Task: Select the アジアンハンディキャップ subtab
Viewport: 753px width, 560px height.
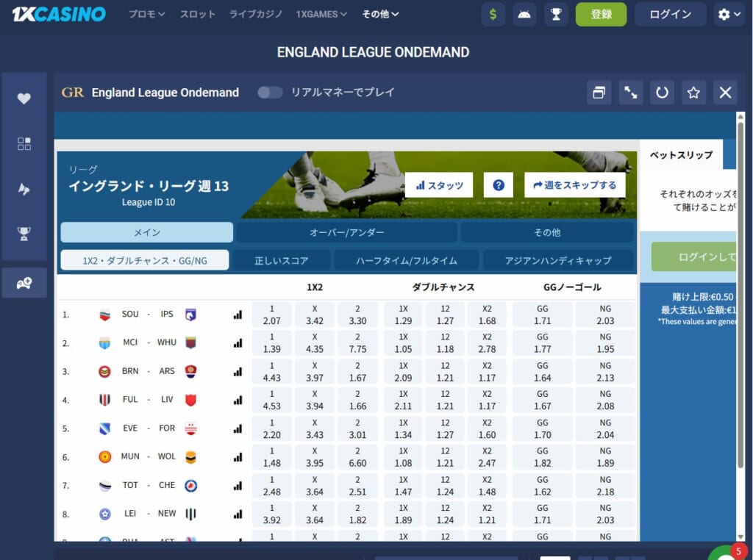Action: 558,260
